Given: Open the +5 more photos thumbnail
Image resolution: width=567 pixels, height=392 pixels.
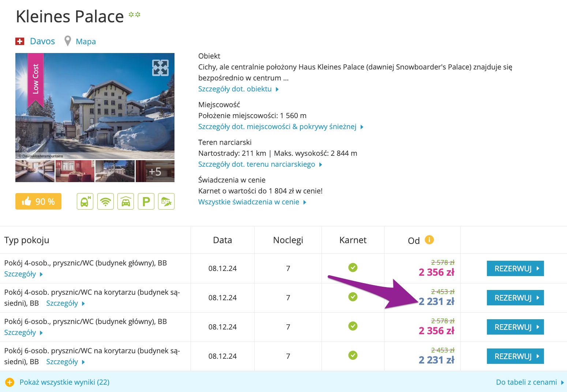Looking at the screenshot, I should pos(155,171).
